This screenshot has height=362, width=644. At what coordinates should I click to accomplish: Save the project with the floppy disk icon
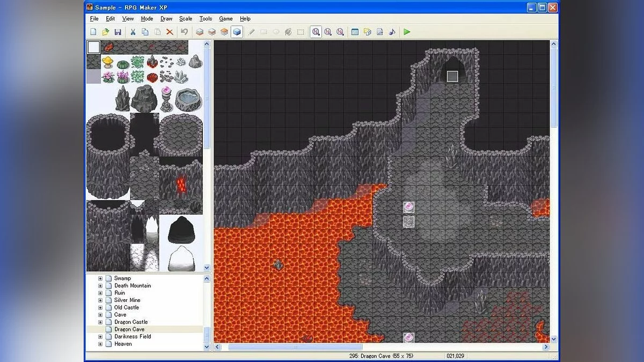point(118,32)
